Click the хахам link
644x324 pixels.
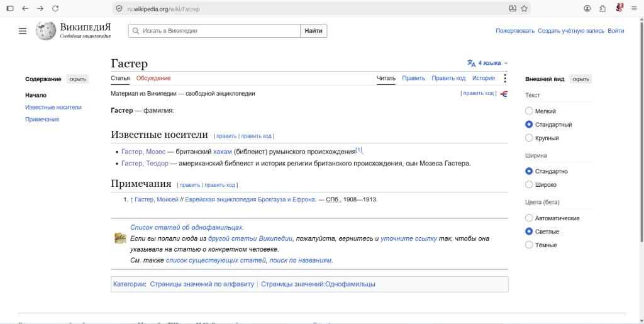click(x=223, y=152)
